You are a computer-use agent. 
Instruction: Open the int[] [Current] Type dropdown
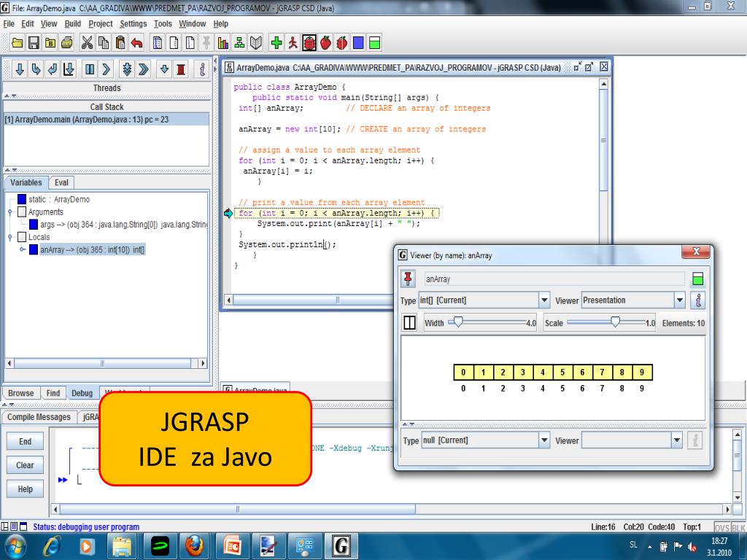tap(544, 300)
